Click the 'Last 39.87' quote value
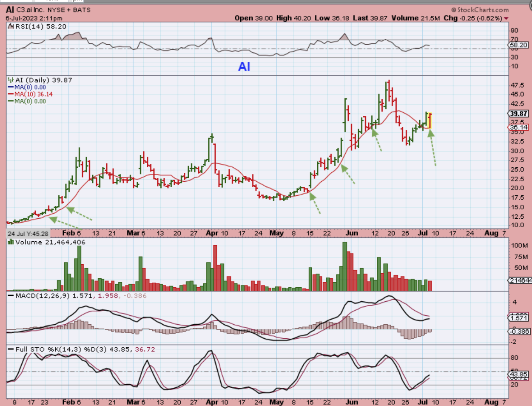The width and height of the screenshot is (532, 406). (x=370, y=18)
